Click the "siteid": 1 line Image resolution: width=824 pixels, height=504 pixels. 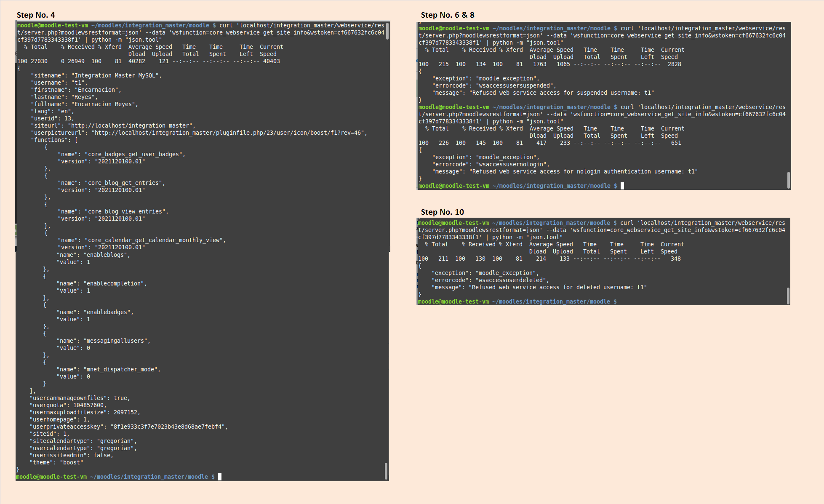coord(50,434)
